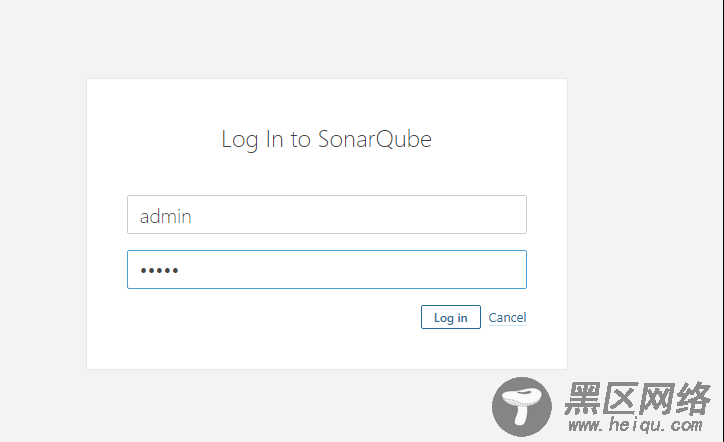Click the 'Log In' words in the heading
Screen dimensions: 724x442
(x=252, y=139)
